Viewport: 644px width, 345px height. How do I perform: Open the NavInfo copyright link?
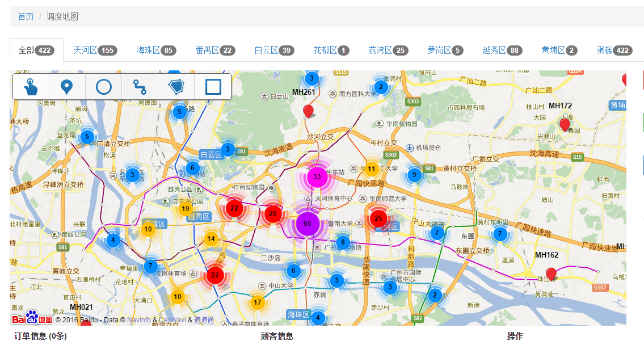140,321
